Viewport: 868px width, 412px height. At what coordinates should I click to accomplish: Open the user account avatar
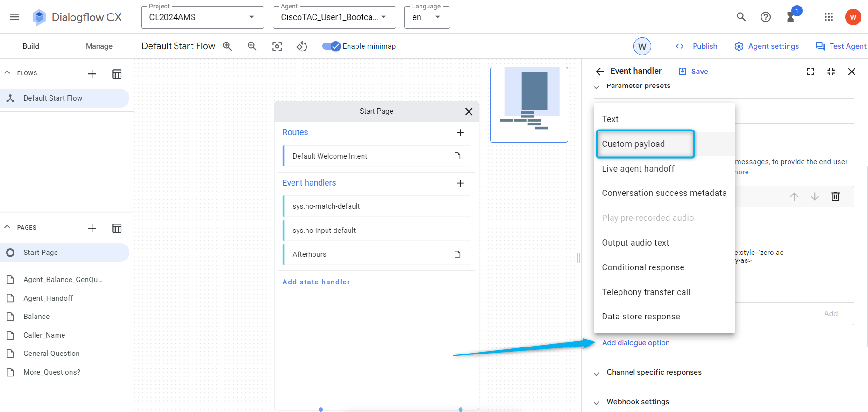853,17
